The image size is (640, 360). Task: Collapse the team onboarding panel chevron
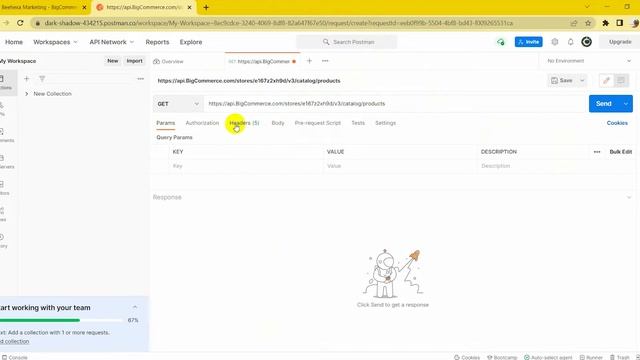[x=135, y=307]
